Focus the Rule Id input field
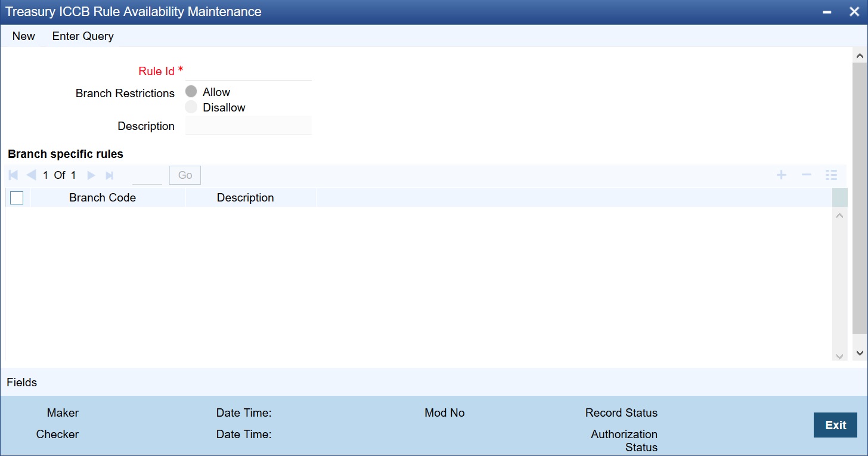 [248, 71]
